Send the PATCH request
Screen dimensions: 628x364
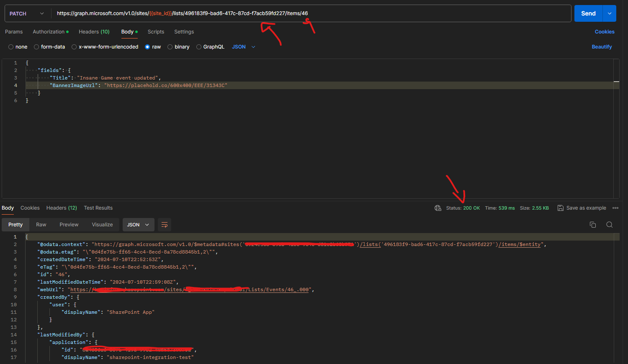588,13
